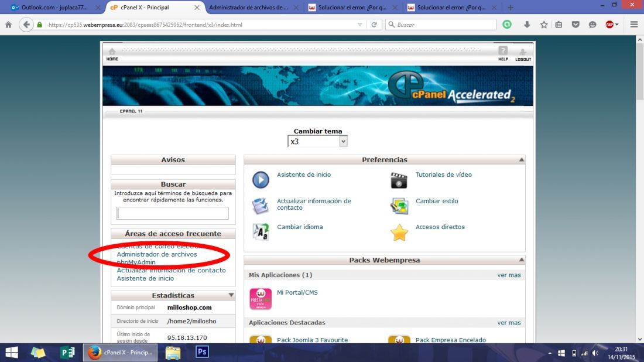The height and width of the screenshot is (362, 644).
Task: Switch to the last Solucionar el error tab
Action: click(451, 8)
